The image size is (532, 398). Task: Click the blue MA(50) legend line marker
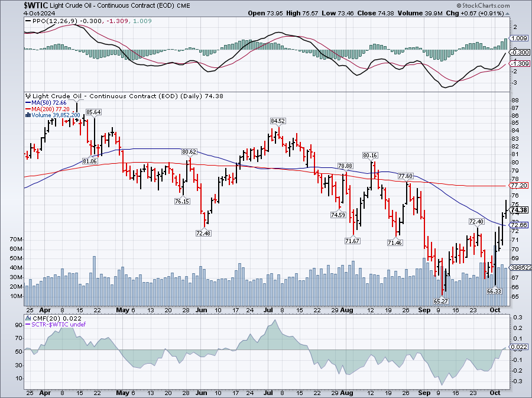click(26, 103)
